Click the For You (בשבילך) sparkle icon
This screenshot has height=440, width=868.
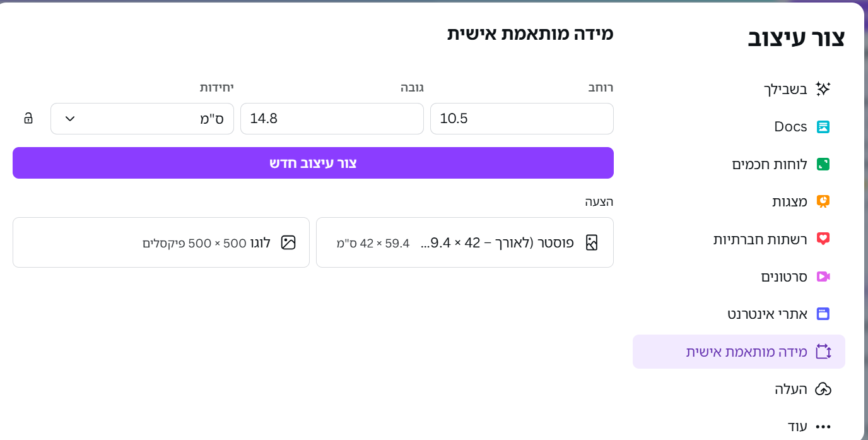tap(824, 89)
